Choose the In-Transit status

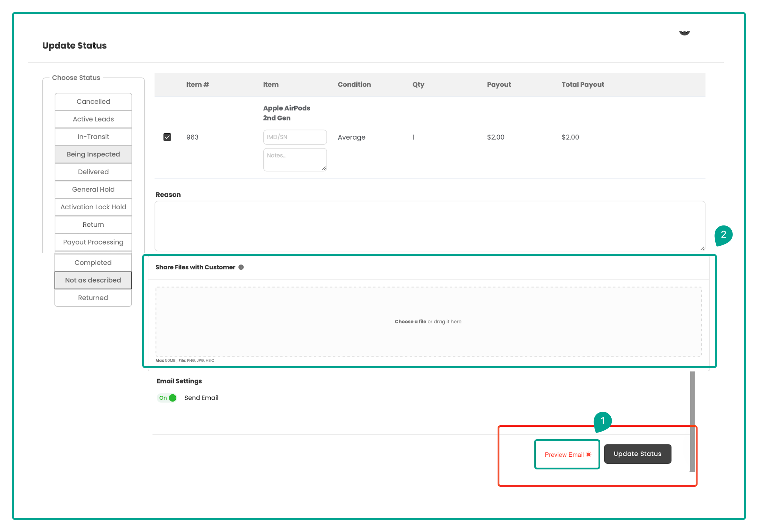[x=93, y=137]
